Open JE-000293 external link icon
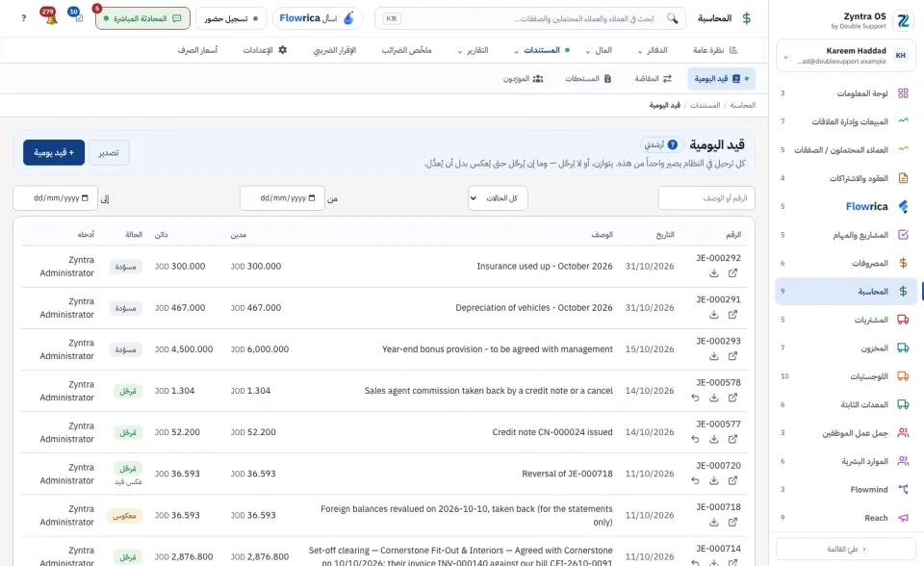Viewport: 924px width, 566px height. pyautogui.click(x=732, y=356)
